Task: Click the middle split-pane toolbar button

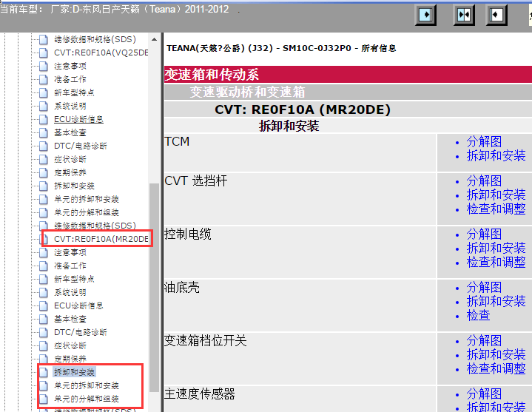Action: [464, 15]
